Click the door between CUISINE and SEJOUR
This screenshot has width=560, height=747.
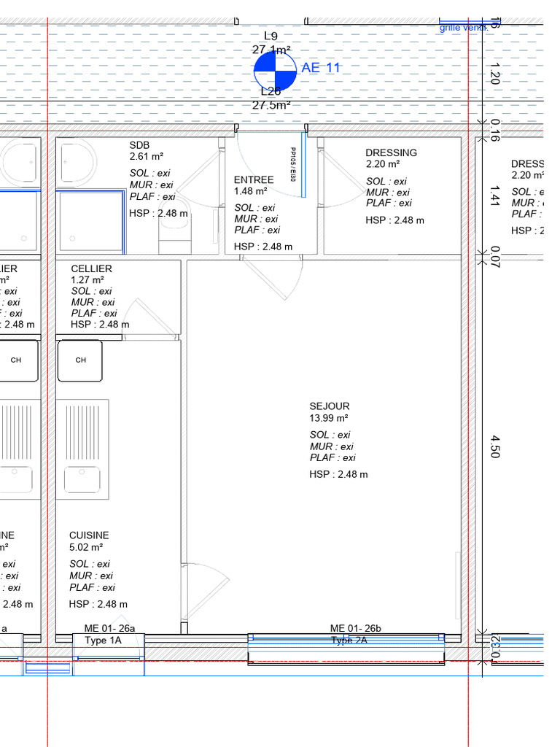(x=205, y=591)
